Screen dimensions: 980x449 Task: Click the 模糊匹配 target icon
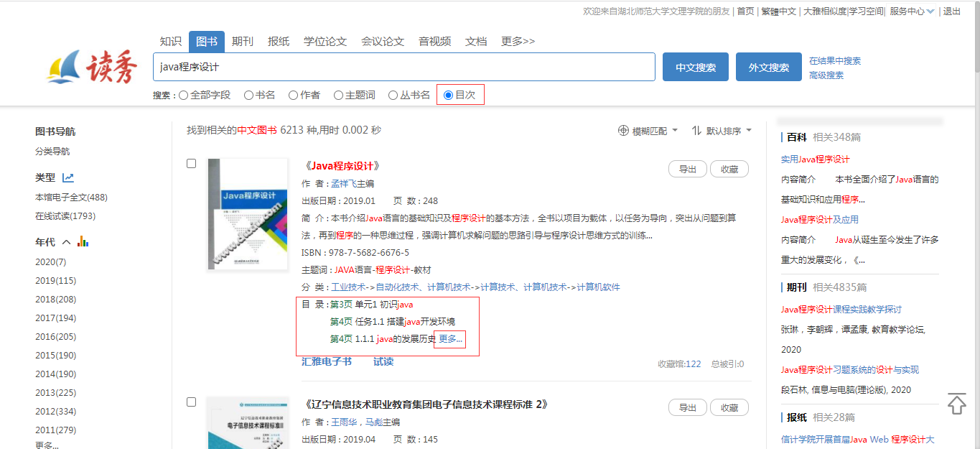(623, 131)
